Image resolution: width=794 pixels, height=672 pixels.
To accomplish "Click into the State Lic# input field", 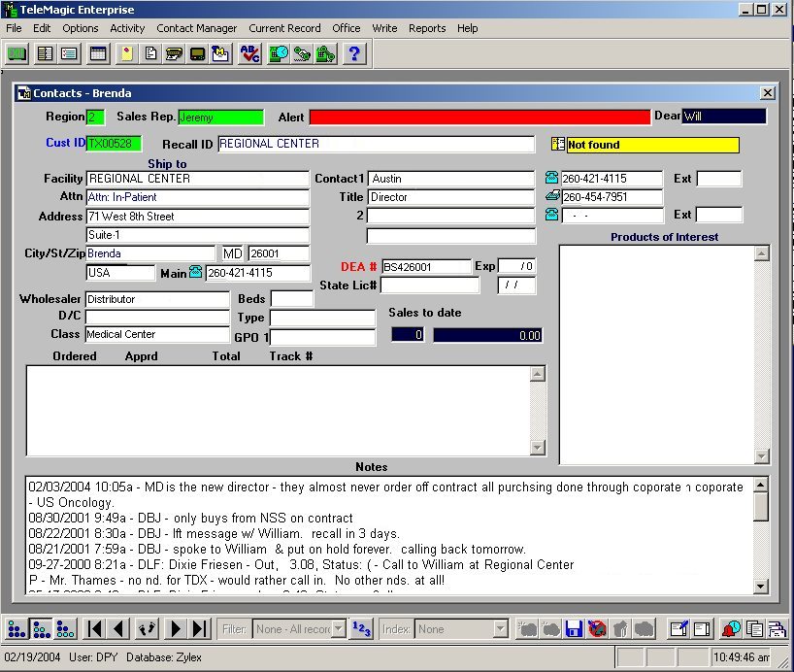I will pyautogui.click(x=429, y=286).
